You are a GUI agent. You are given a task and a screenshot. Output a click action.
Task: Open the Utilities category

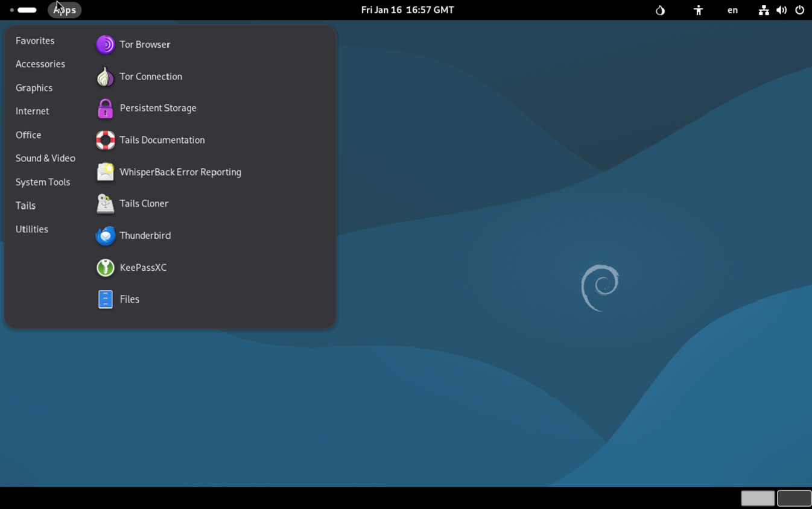pos(32,229)
